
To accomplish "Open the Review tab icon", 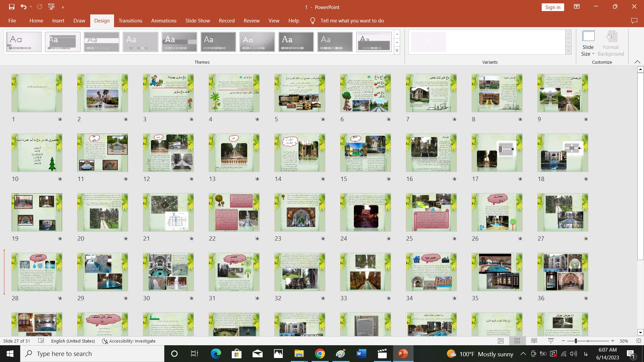I will (251, 21).
